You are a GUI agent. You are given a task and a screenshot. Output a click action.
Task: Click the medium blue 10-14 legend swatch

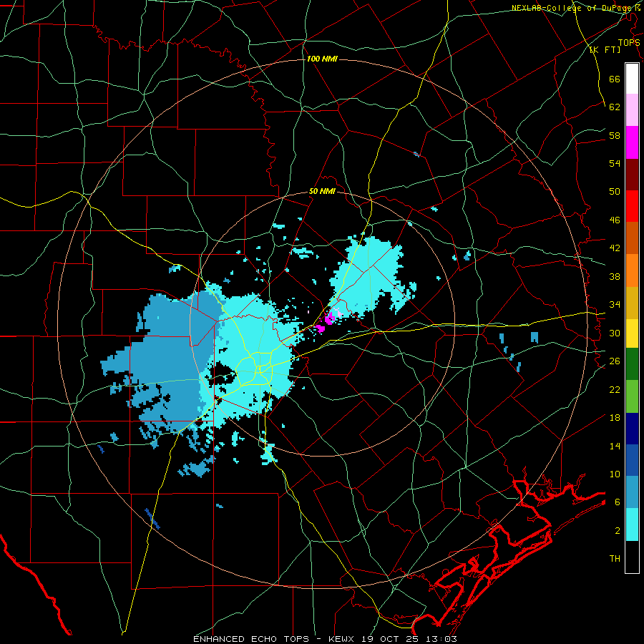coord(632,460)
